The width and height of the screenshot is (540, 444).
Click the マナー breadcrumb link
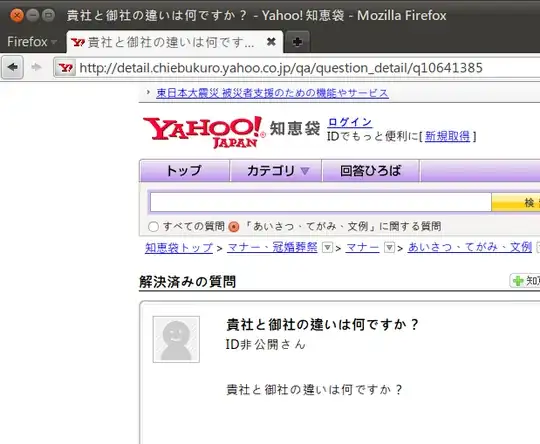pyautogui.click(x=362, y=247)
